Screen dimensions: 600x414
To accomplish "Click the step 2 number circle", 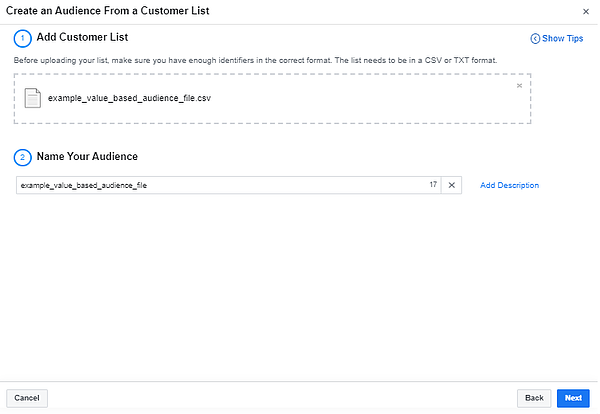I will [x=21, y=157].
